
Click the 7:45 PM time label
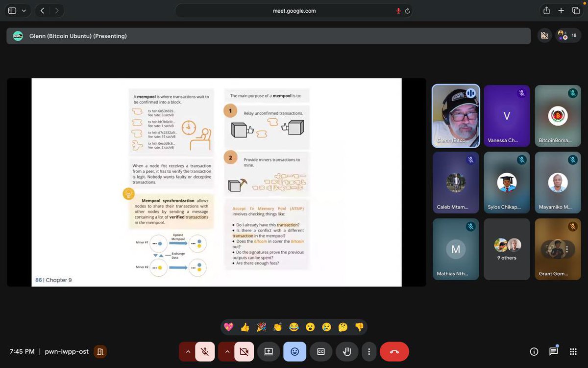pos(22,351)
